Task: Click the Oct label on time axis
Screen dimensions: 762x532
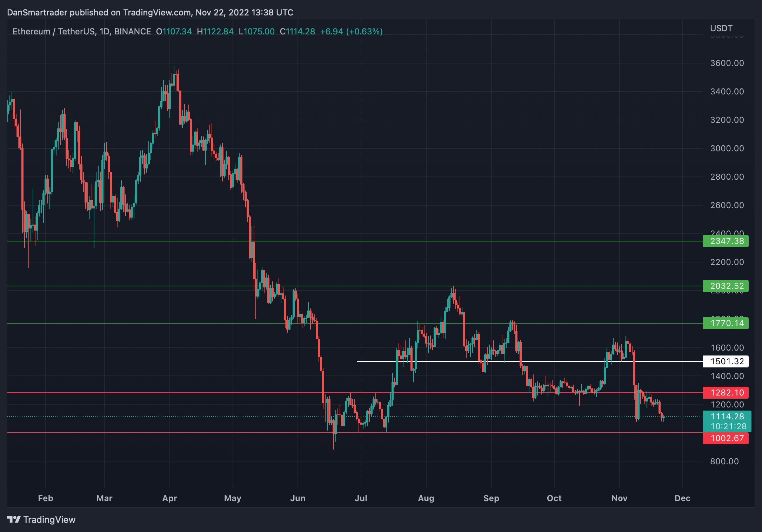Action: pos(554,498)
